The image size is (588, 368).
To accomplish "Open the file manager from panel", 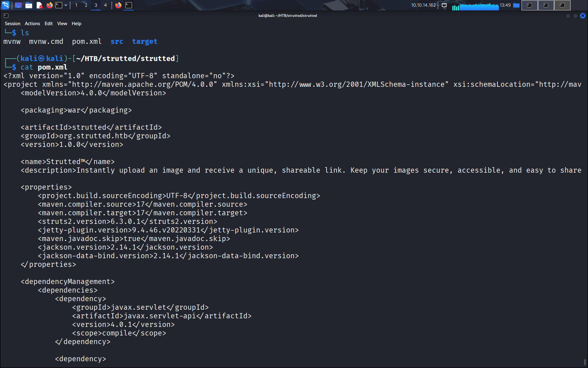I will click(x=29, y=5).
